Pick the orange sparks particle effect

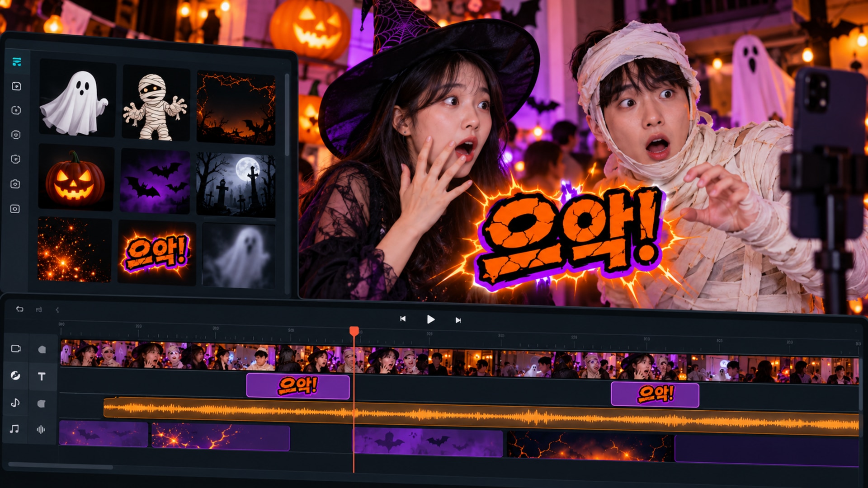click(74, 249)
